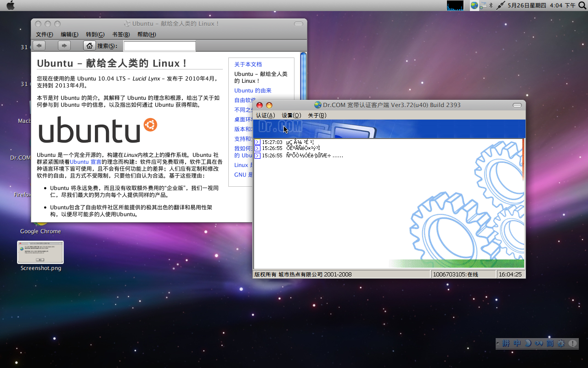Open 帮助(H) menu in Ubuntu help
588x368 pixels.
(x=147, y=34)
